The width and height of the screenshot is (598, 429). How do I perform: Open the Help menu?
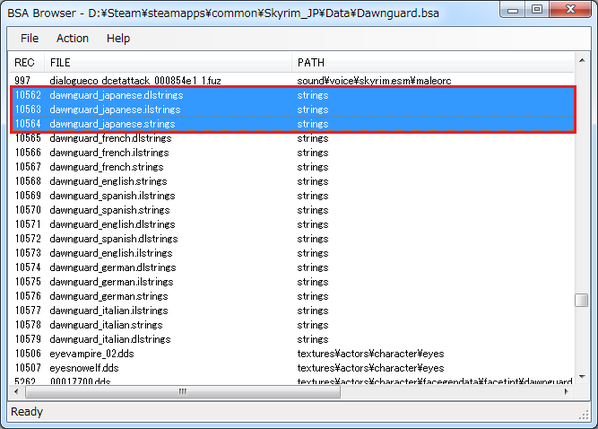(118, 38)
